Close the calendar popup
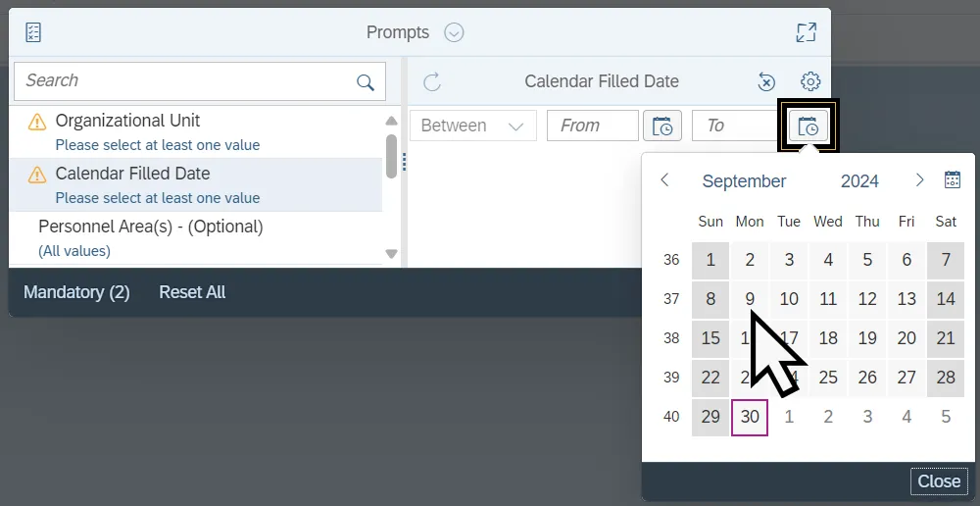Image resolution: width=980 pixels, height=506 pixels. tap(939, 481)
